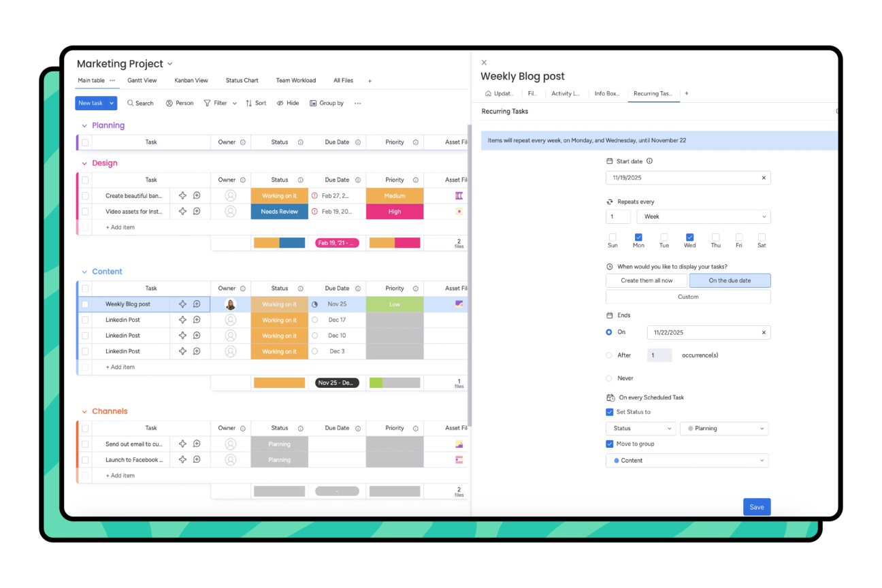
Task: Click the Save button
Action: pyautogui.click(x=757, y=506)
